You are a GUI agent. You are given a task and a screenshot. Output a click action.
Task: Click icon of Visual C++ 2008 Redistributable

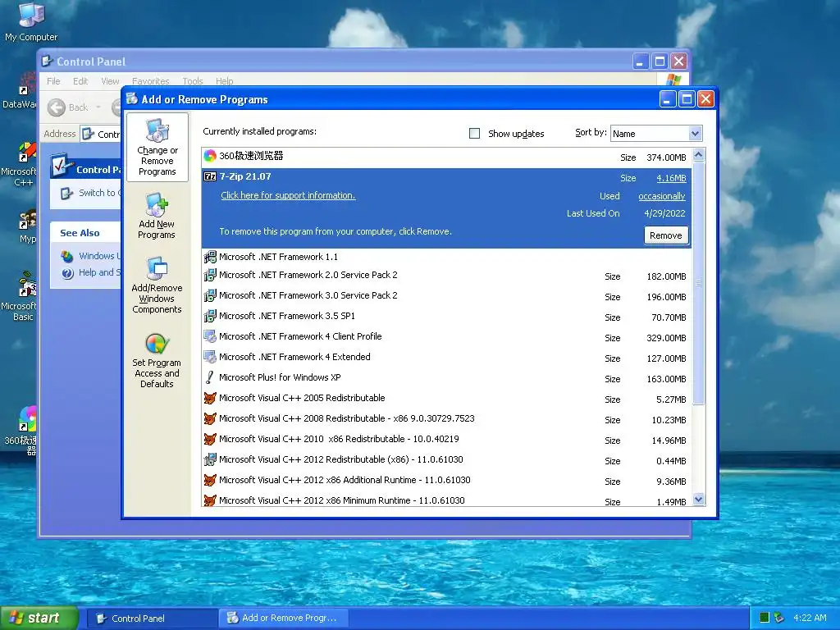tap(210, 418)
